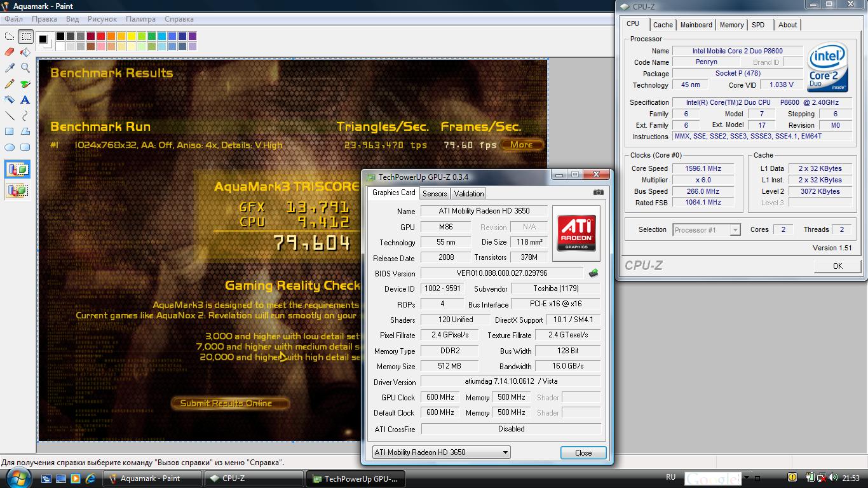
Task: Select the Airbrush spray tool
Action: point(10,100)
